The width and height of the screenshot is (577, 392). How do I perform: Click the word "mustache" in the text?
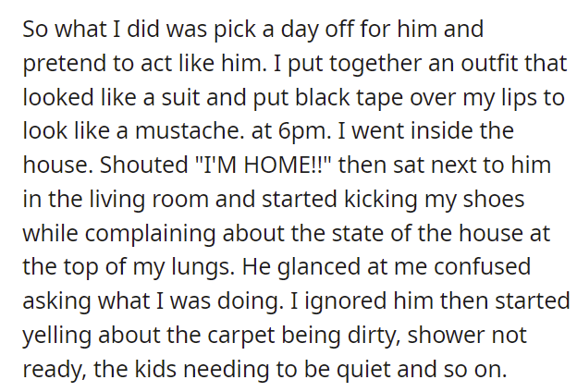click(x=188, y=130)
